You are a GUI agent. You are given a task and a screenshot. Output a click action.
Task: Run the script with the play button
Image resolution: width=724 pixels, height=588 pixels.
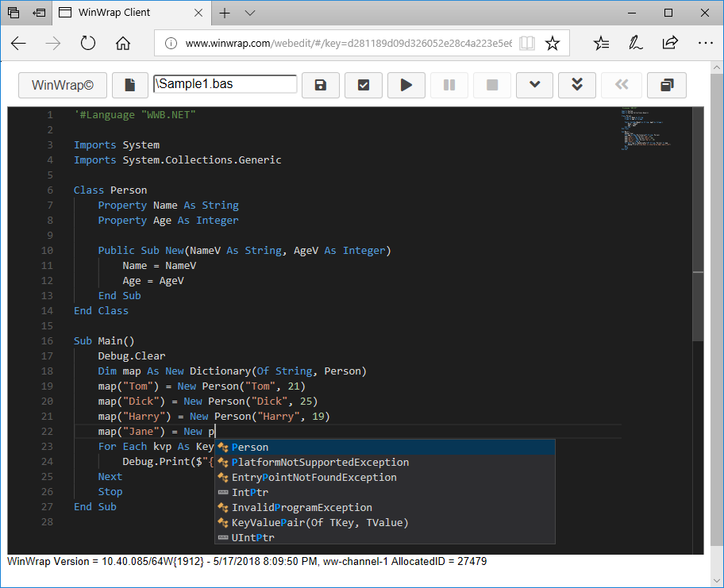[406, 85]
